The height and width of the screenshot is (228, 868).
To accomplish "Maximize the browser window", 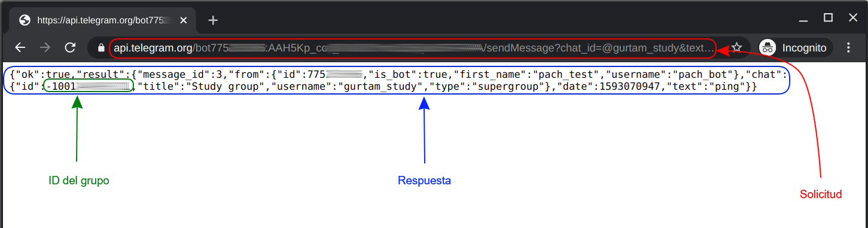I will tap(828, 18).
